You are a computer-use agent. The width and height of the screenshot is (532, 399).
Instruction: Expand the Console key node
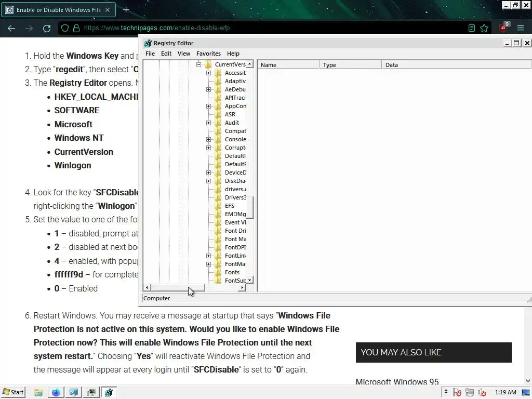[x=209, y=139]
